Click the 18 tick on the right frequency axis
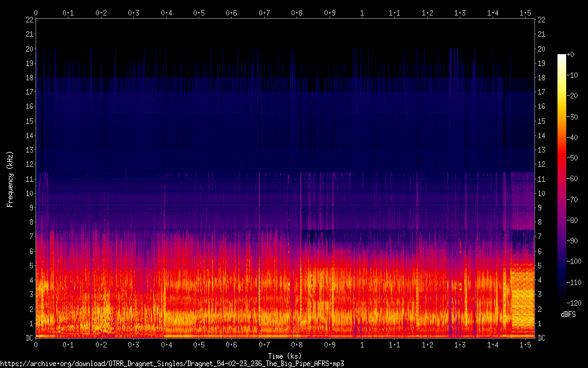Image resolution: width=588 pixels, height=368 pixels. (x=541, y=78)
